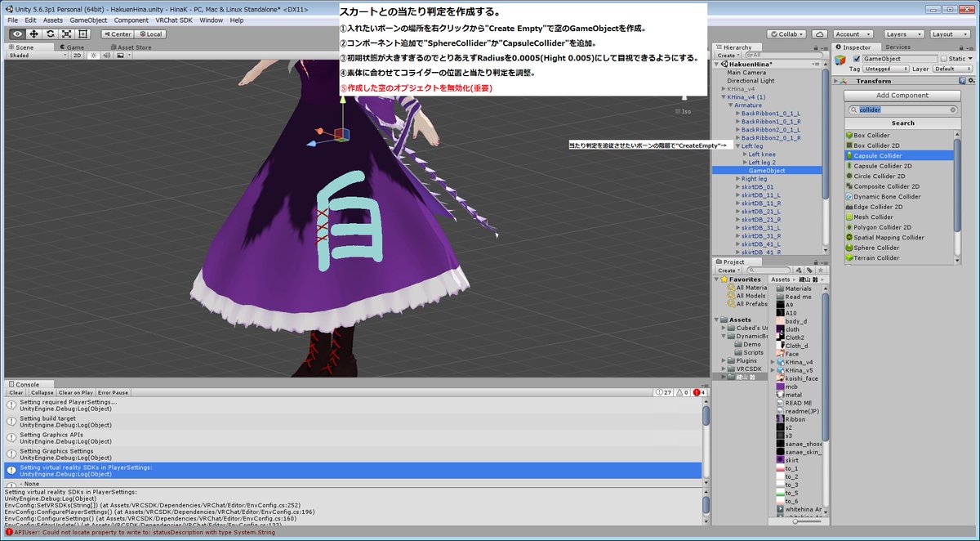Select the skirt asset thumbnail

[779, 460]
